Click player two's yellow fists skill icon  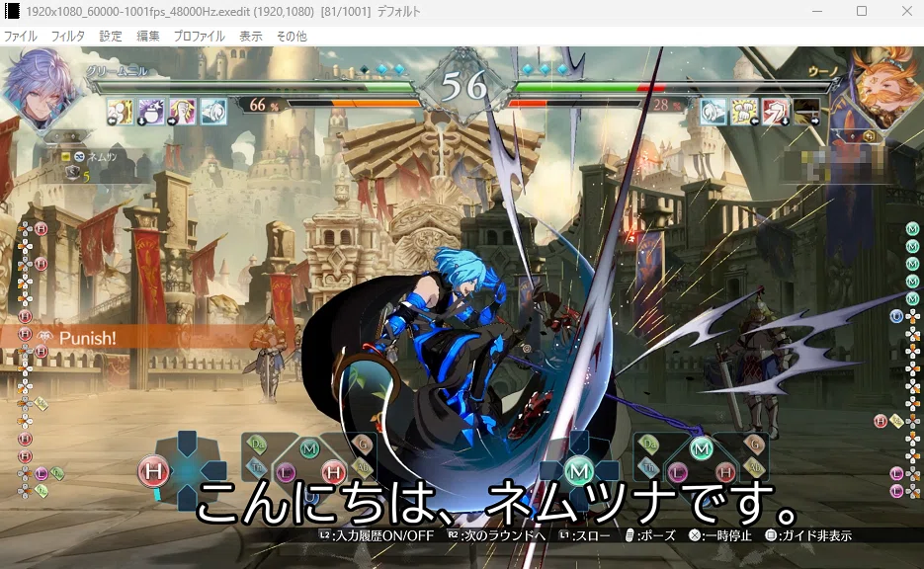pos(744,112)
